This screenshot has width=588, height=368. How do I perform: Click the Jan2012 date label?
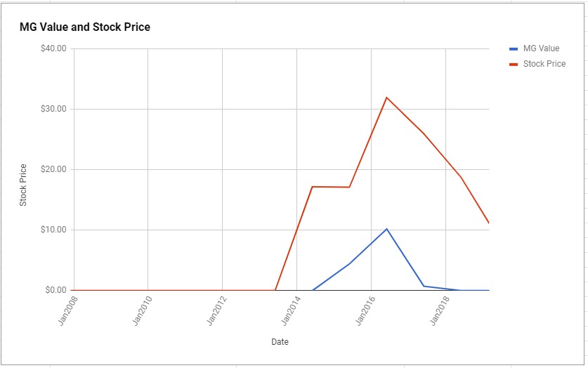pyautogui.click(x=217, y=310)
